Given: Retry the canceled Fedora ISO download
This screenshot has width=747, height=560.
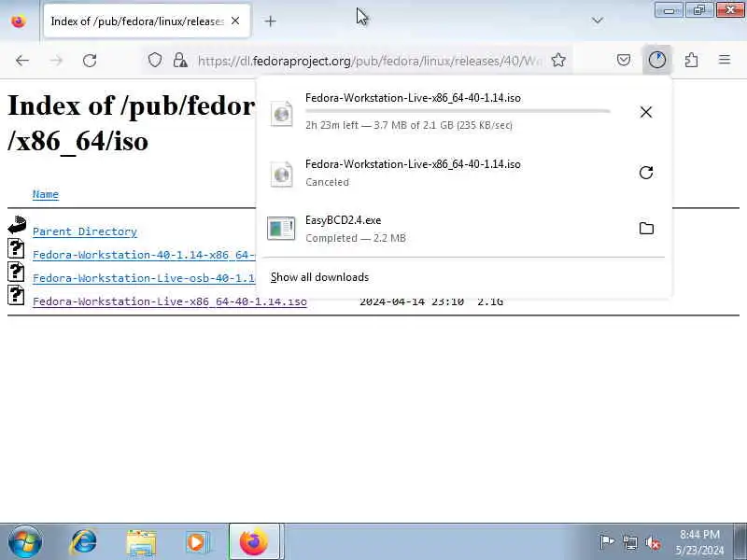Looking at the screenshot, I should pyautogui.click(x=646, y=173).
